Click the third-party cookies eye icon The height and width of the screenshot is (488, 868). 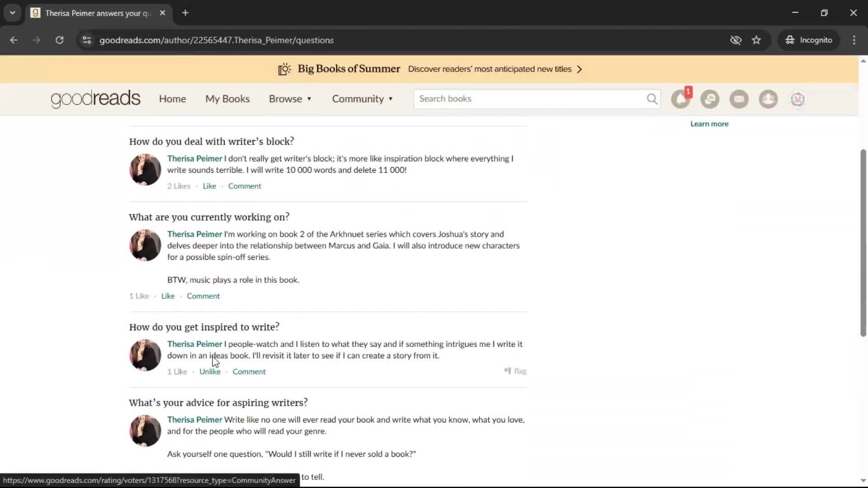point(736,40)
